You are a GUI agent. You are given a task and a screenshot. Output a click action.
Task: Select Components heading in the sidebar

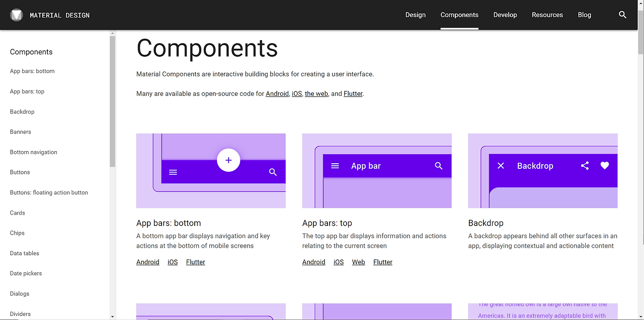(31, 52)
